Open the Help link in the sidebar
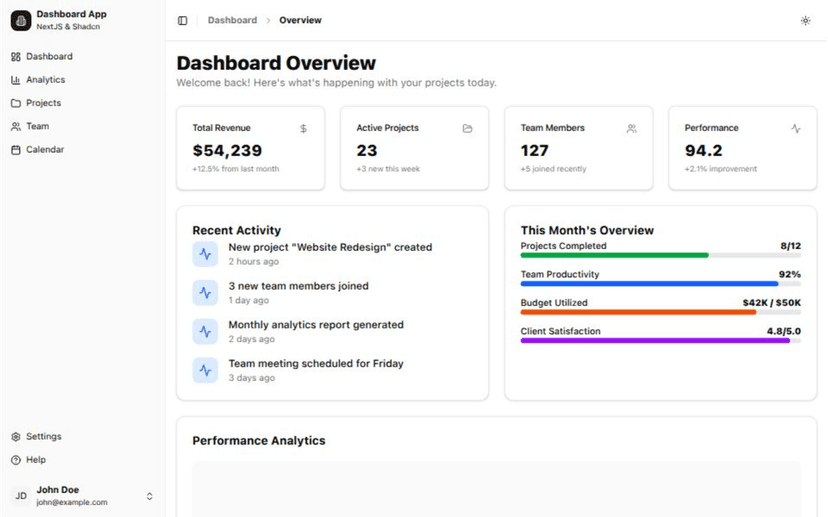The height and width of the screenshot is (517, 828). tap(35, 460)
